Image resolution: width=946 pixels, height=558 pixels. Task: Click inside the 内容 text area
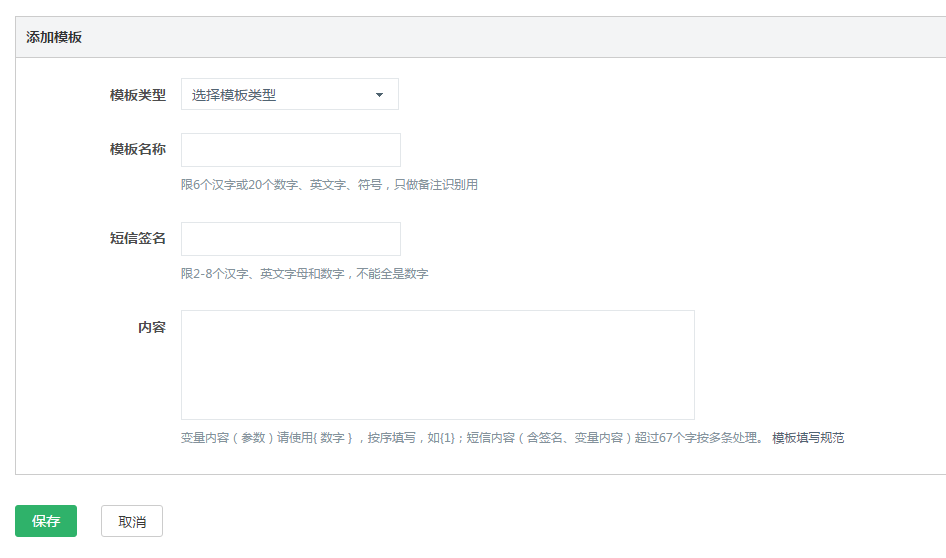[x=437, y=365]
